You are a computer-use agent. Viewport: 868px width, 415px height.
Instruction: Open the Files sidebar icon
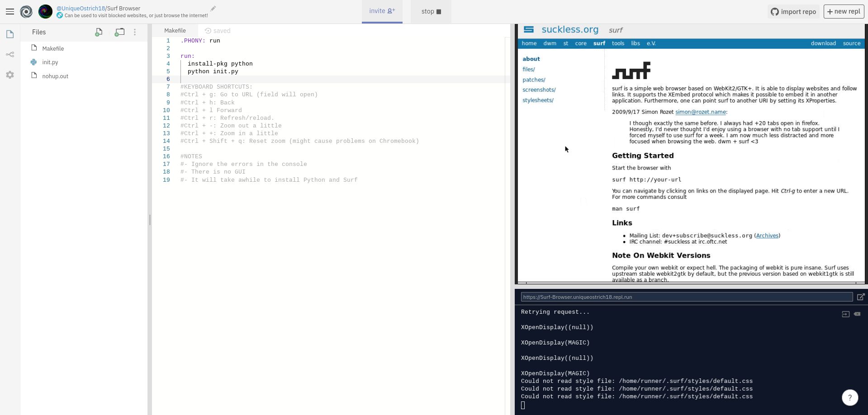pos(10,34)
